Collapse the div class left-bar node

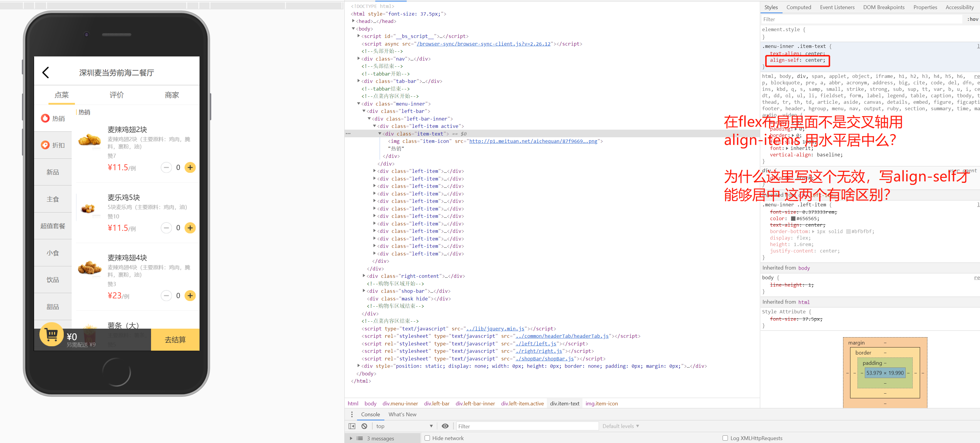tap(364, 111)
